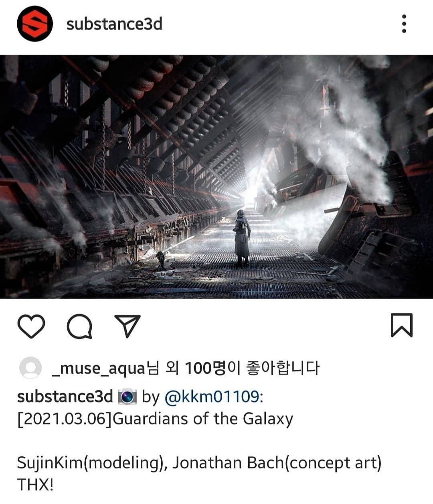Open the _muse_aqua username in likes line
The image size is (433, 504).
(99, 368)
